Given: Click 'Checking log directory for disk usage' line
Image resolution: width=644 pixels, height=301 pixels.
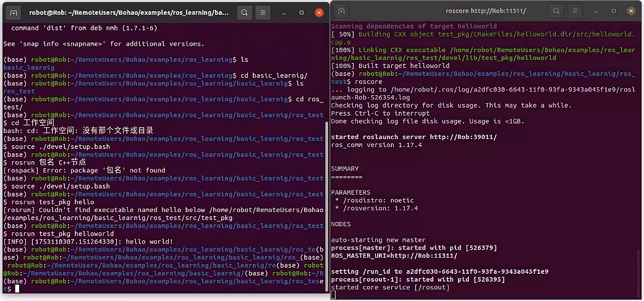Looking at the screenshot, I should pos(451,105).
